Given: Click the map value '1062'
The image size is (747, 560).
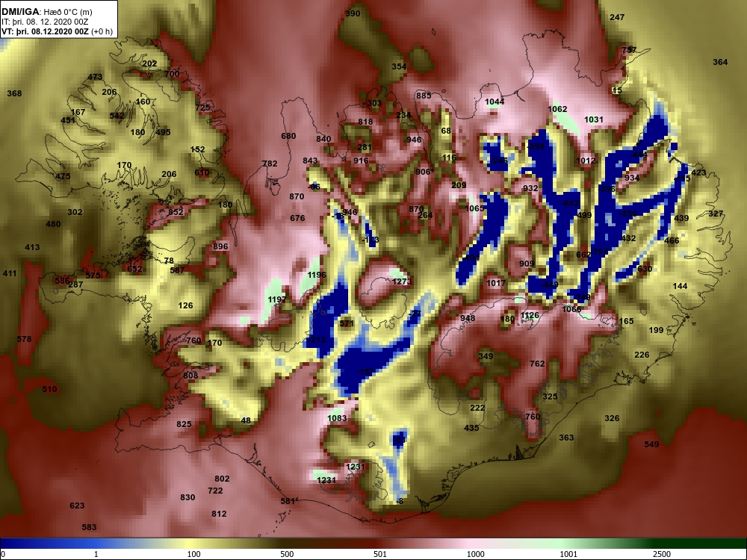Looking at the screenshot, I should pos(557,109).
